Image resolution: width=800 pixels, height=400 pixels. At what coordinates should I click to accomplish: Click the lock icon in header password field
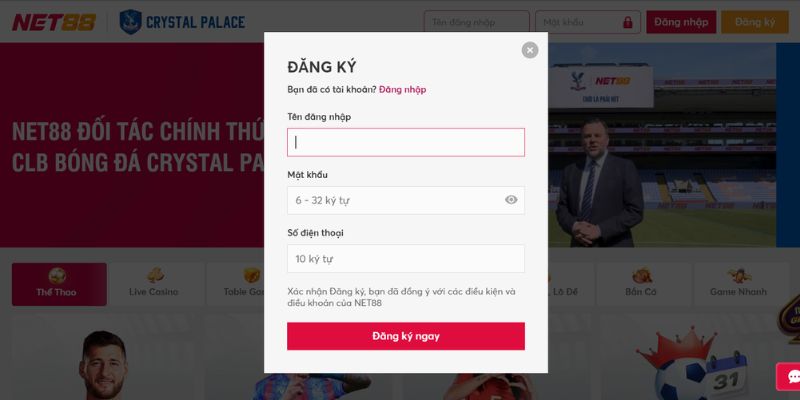click(628, 22)
